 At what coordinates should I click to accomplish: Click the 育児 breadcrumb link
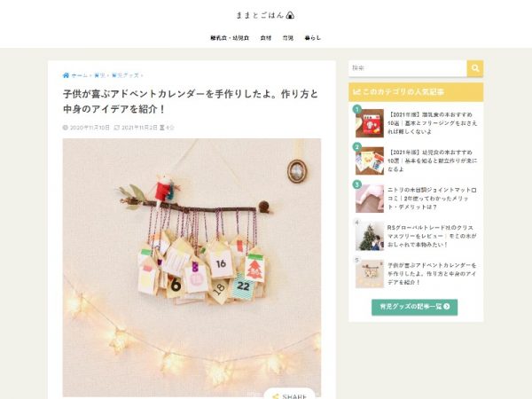coord(99,75)
